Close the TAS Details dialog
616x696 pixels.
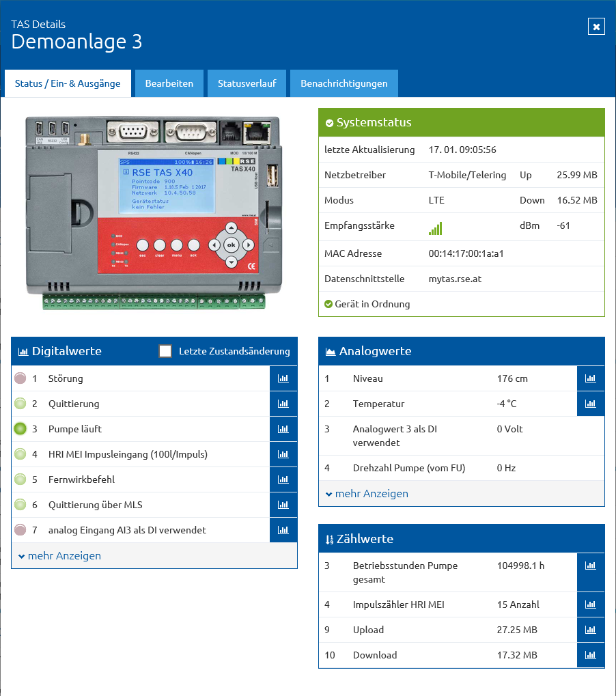596,27
